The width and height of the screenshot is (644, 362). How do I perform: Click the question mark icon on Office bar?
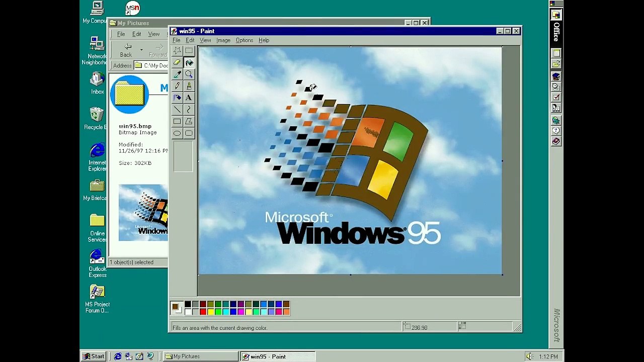click(x=556, y=131)
